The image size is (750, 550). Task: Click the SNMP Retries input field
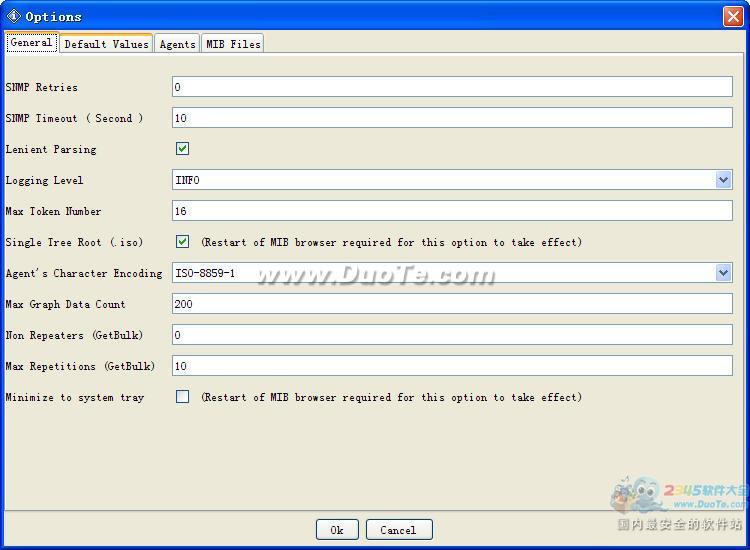[452, 87]
